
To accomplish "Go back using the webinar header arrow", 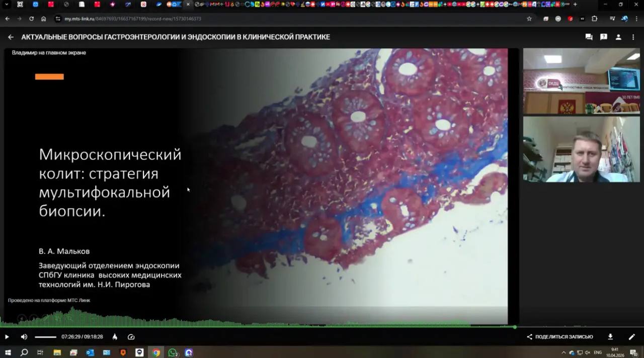I will (x=11, y=37).
